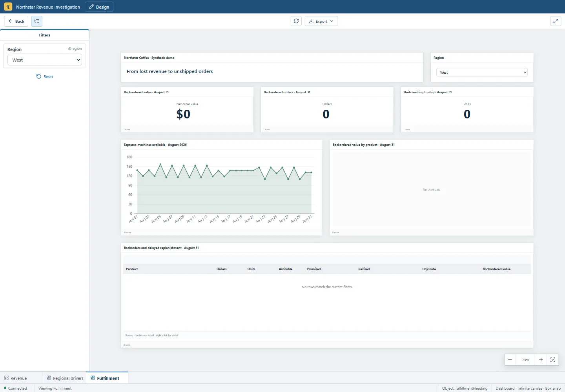Click the Units column header

(251, 269)
